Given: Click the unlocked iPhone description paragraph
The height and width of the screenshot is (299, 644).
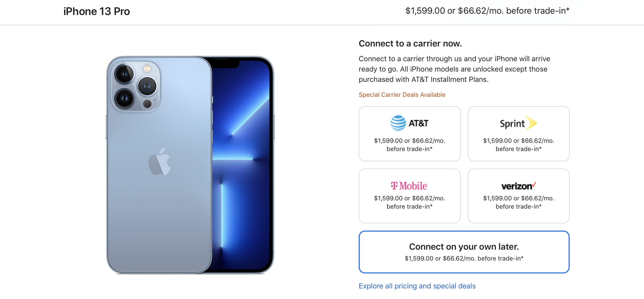Looking at the screenshot, I should (454, 69).
